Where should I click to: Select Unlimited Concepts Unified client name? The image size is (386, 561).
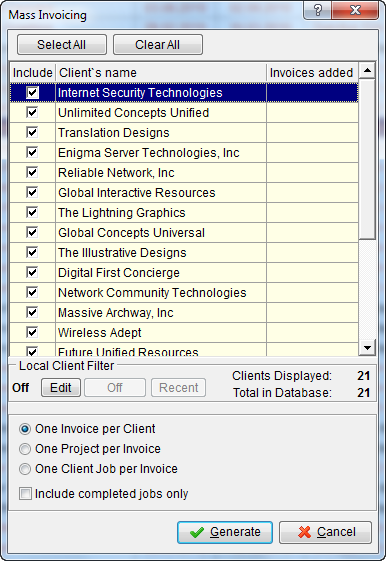coord(133,113)
